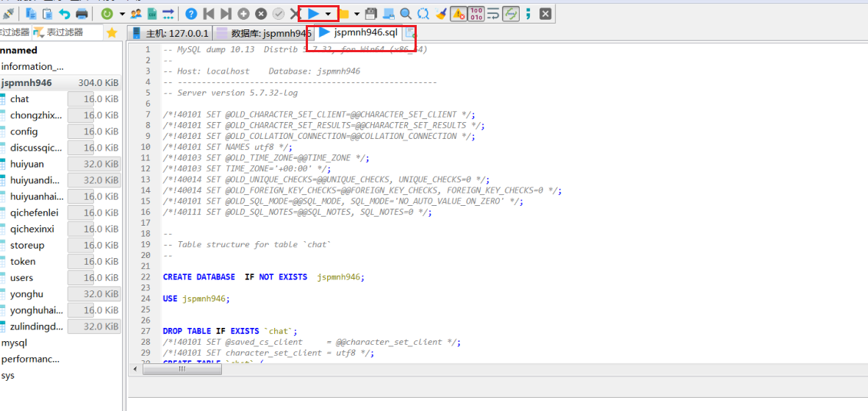This screenshot has height=411, width=868.
Task: Open dropdown arrow beside Refresh icon
Action: (122, 13)
